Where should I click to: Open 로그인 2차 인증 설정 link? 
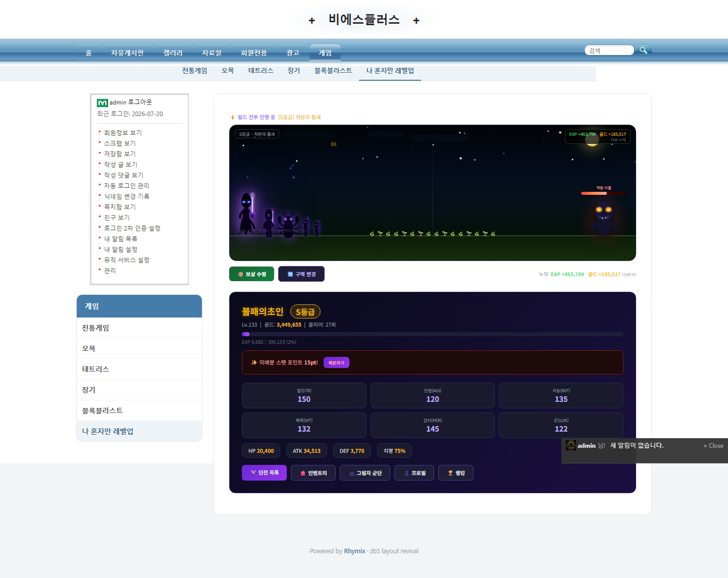[132, 228]
